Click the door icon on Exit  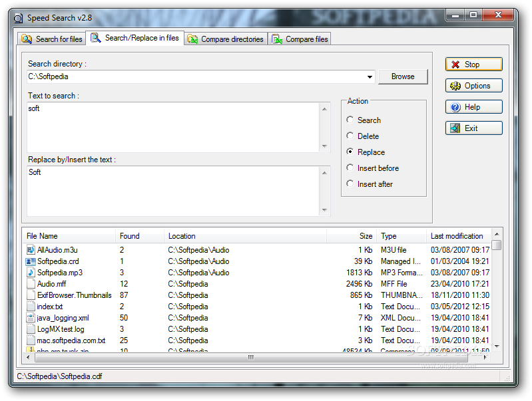[455, 128]
